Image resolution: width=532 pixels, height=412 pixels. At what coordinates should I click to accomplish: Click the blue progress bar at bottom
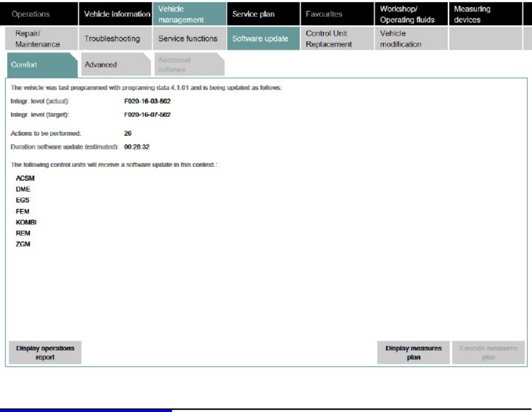pyautogui.click(x=86, y=411)
